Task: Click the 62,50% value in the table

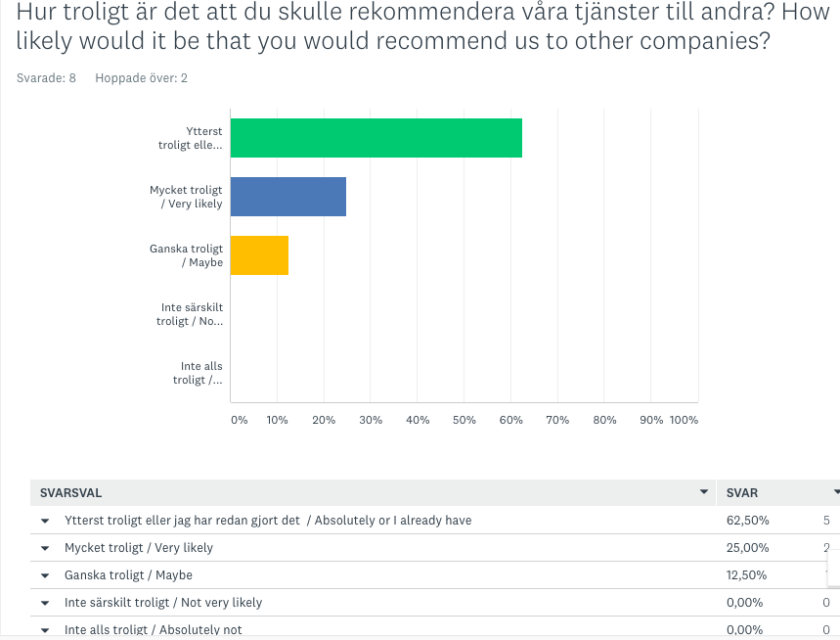Action: [x=748, y=521]
